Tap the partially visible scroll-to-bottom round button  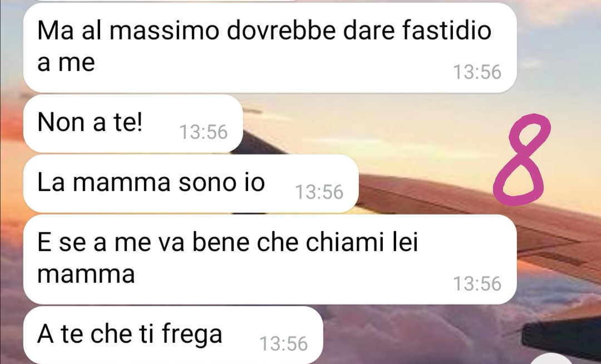coord(552,360)
